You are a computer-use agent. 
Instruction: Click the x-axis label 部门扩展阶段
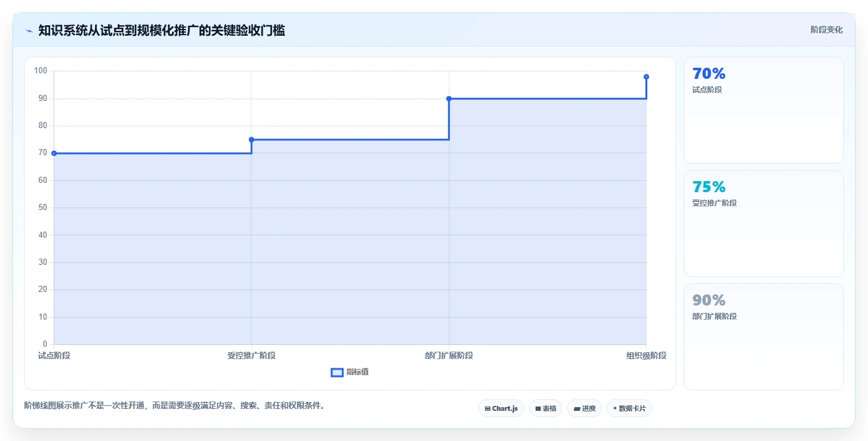pos(449,355)
